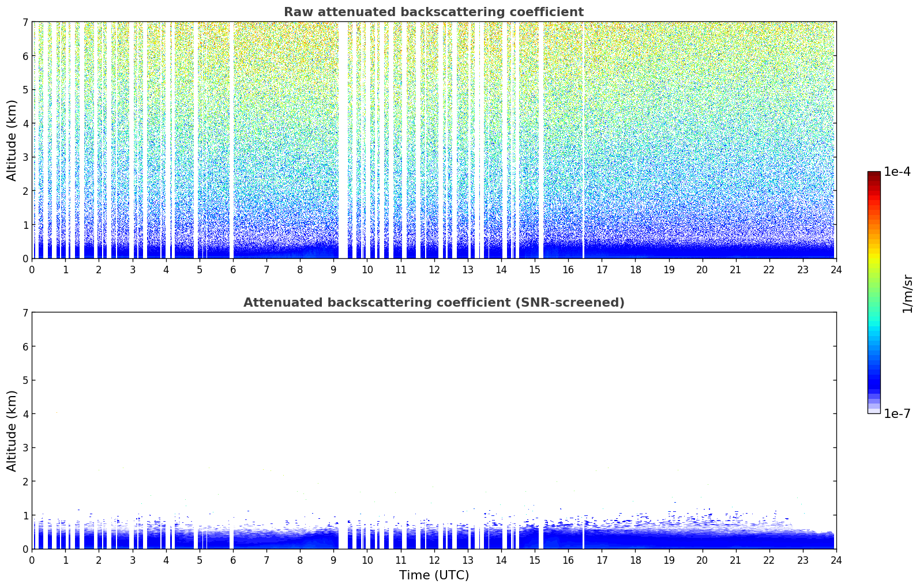Viewport: 920px width, 588px height.
Task: Click altitude tick '4' on the SNR-screened plot
Action: 25,414
